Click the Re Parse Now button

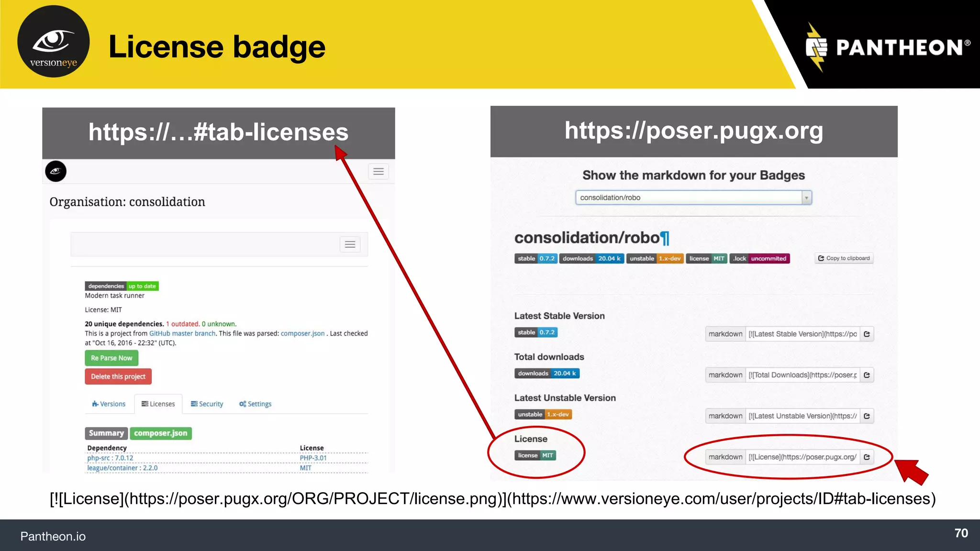(x=111, y=358)
